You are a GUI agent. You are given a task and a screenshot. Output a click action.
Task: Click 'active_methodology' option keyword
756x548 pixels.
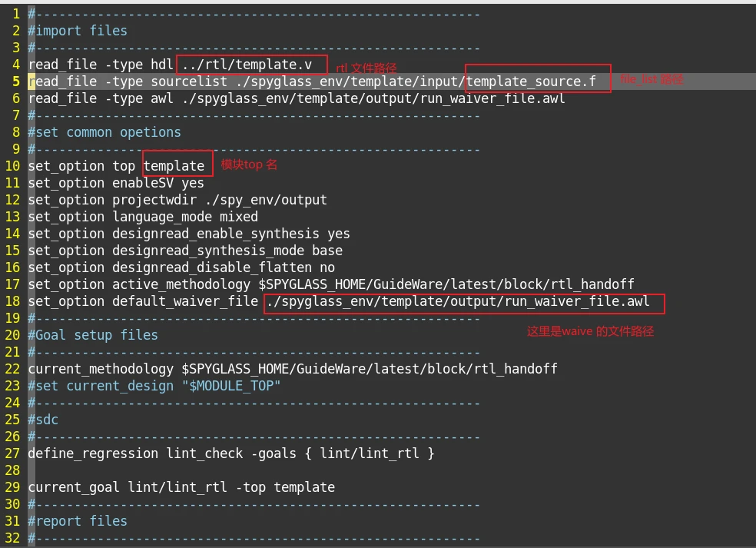[181, 284]
